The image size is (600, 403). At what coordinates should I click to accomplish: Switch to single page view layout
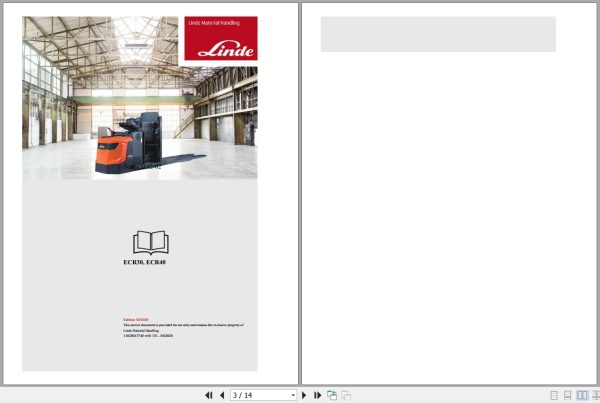(554, 395)
